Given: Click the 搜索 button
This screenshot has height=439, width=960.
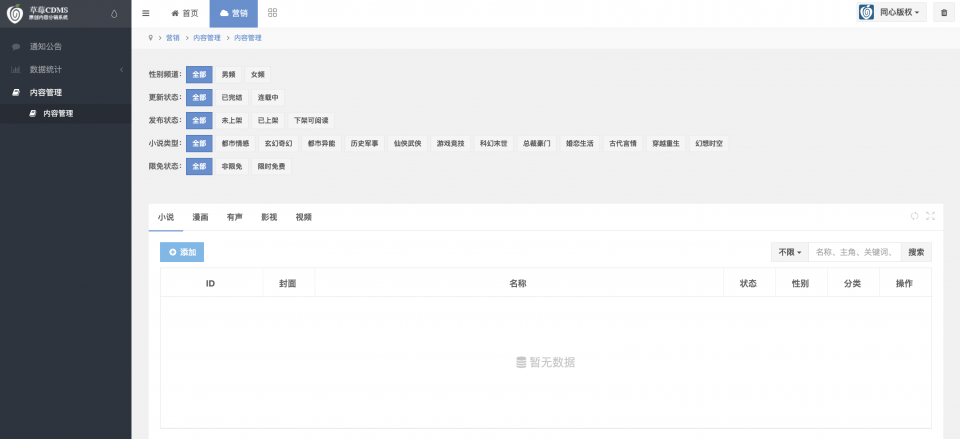Looking at the screenshot, I should point(915,252).
